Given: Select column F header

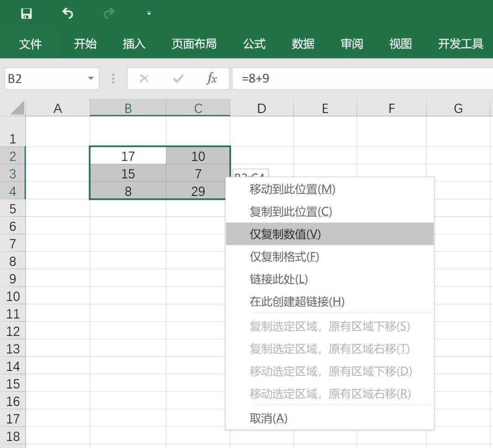Looking at the screenshot, I should pyautogui.click(x=391, y=108).
